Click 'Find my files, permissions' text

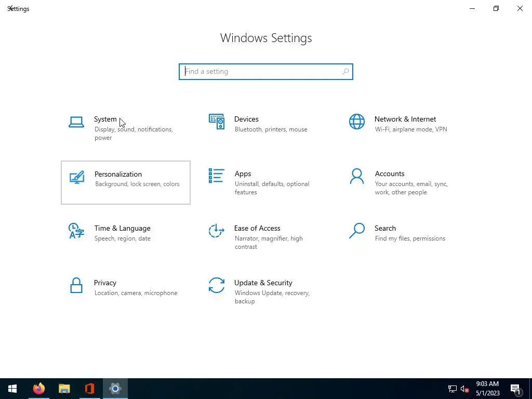coord(410,238)
